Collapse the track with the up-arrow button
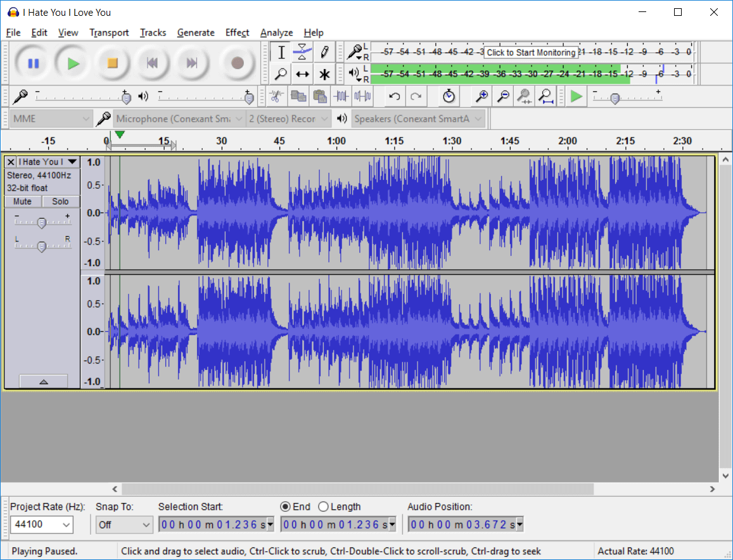Screen dimensions: 733x560 tap(44, 381)
